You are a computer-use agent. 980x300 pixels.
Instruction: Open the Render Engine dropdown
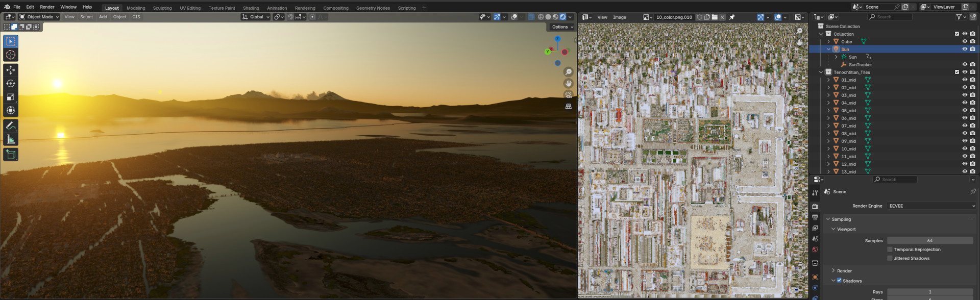[x=932, y=206]
